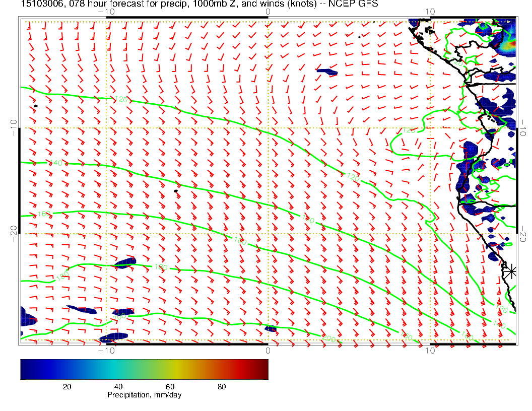Click the forecast title text mentioning NCEP GFS
The width and height of the screenshot is (532, 411).
(x=199, y=4)
